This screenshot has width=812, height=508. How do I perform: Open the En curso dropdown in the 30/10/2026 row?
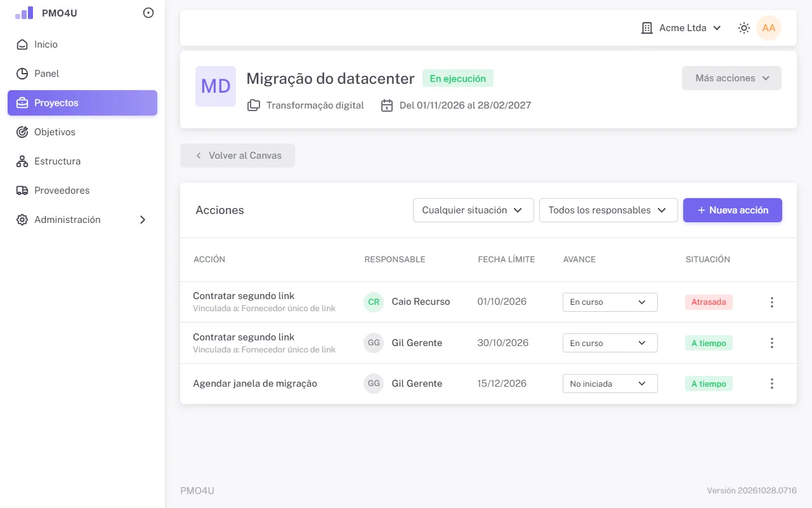610,343
